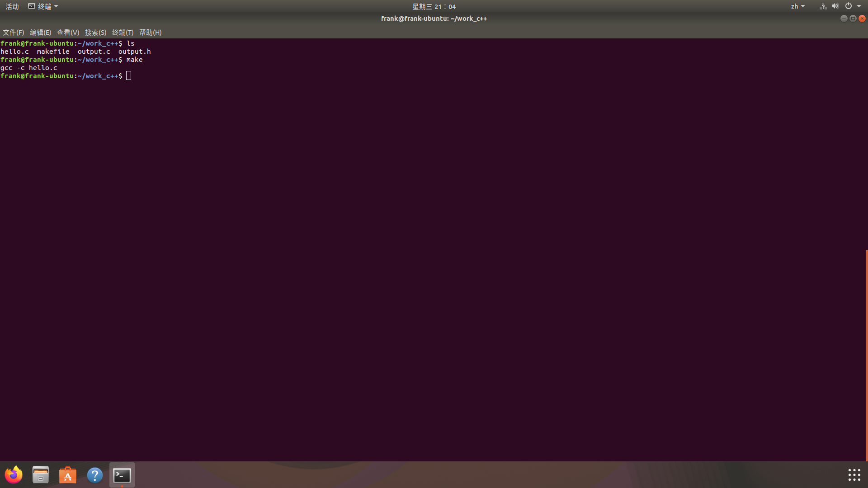The height and width of the screenshot is (488, 868).
Task: Click the terminal vertical scrollbar
Action: click(x=866, y=355)
